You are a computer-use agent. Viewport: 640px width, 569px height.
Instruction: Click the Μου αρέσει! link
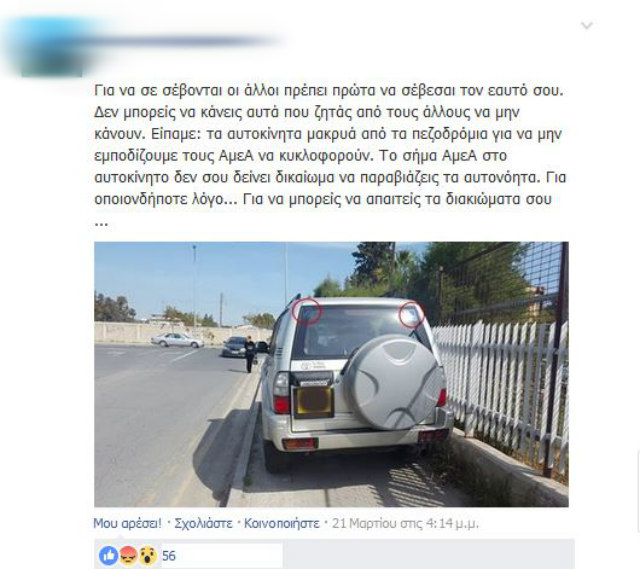[x=127, y=523]
